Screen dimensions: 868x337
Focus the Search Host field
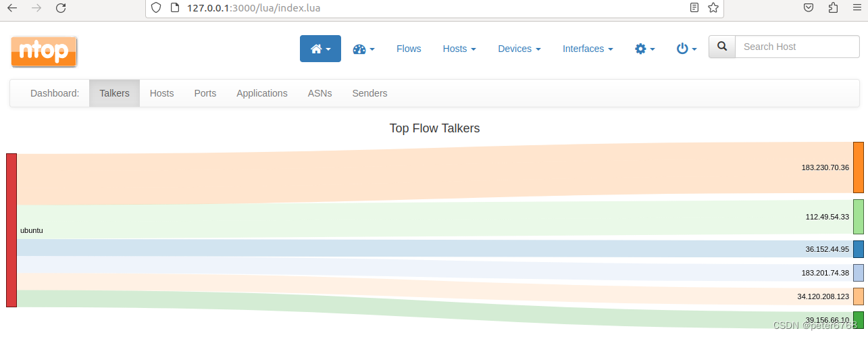click(797, 47)
